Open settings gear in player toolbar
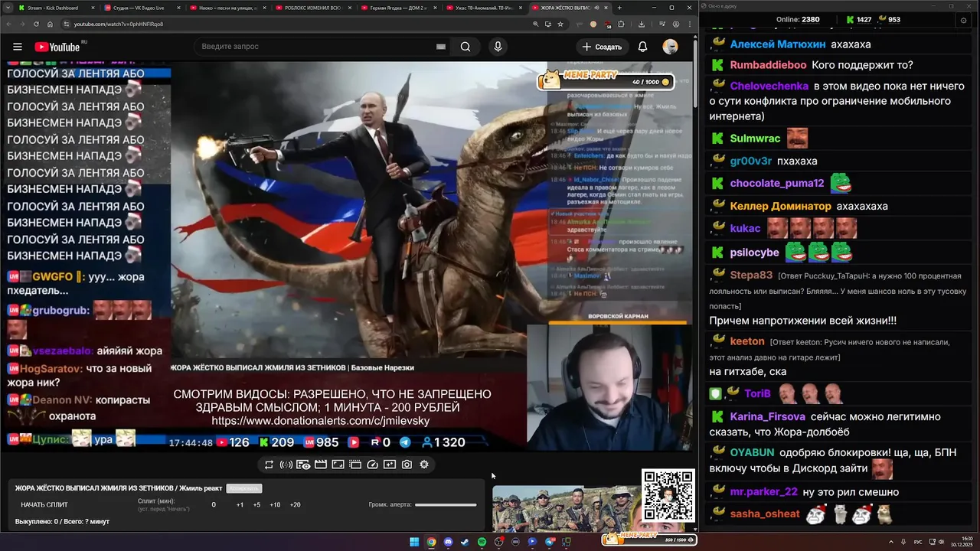980x551 pixels. click(x=424, y=465)
